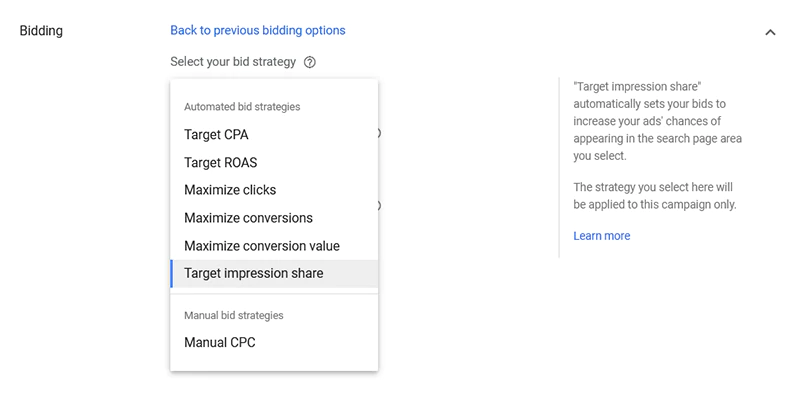Pick the Maximize clicks strategy

(x=230, y=190)
